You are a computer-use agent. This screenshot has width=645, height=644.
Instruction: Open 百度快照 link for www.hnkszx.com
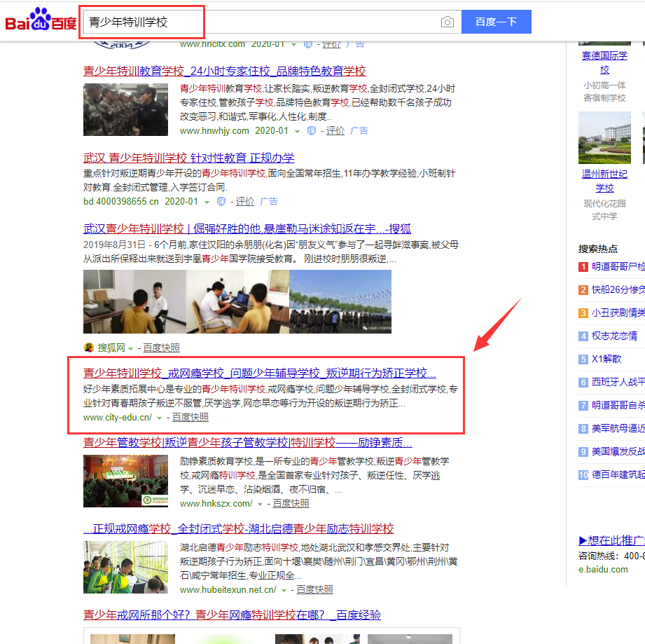pos(291,504)
